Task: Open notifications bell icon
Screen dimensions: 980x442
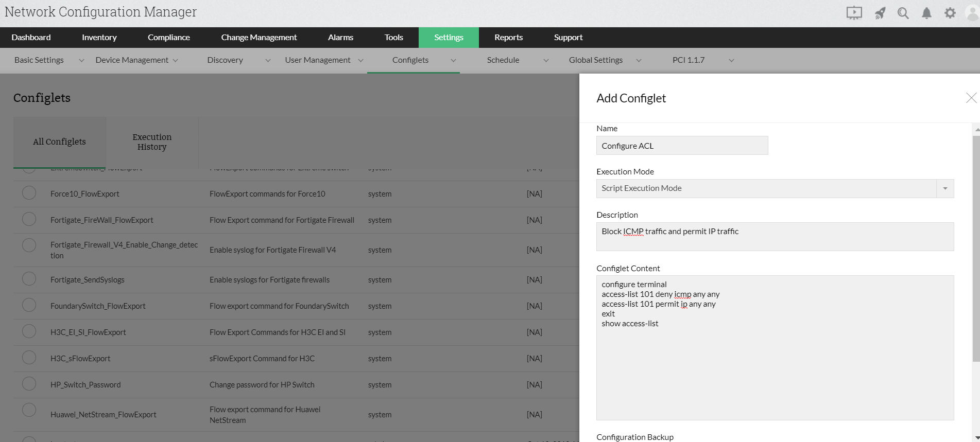Action: point(926,13)
